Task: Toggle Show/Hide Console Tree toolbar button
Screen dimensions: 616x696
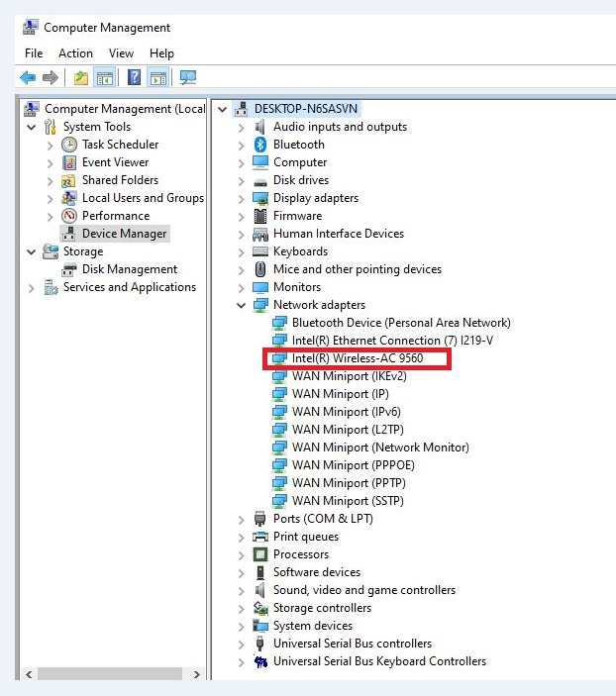Action: point(104,77)
